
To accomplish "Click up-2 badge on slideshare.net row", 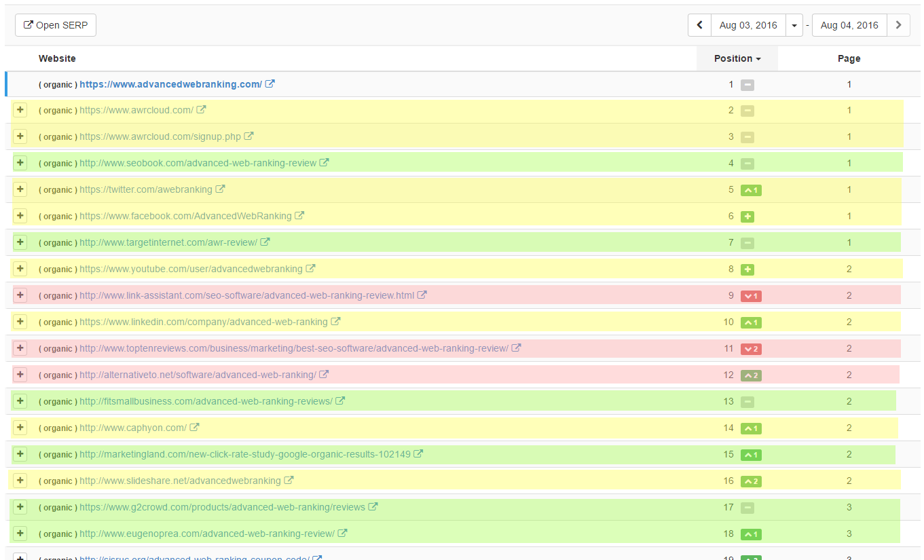I will [751, 481].
